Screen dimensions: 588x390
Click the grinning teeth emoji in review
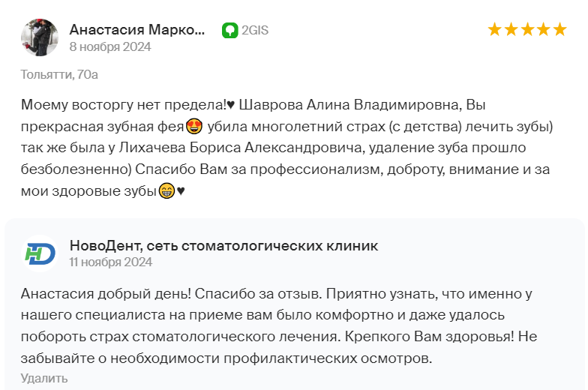click(x=166, y=190)
